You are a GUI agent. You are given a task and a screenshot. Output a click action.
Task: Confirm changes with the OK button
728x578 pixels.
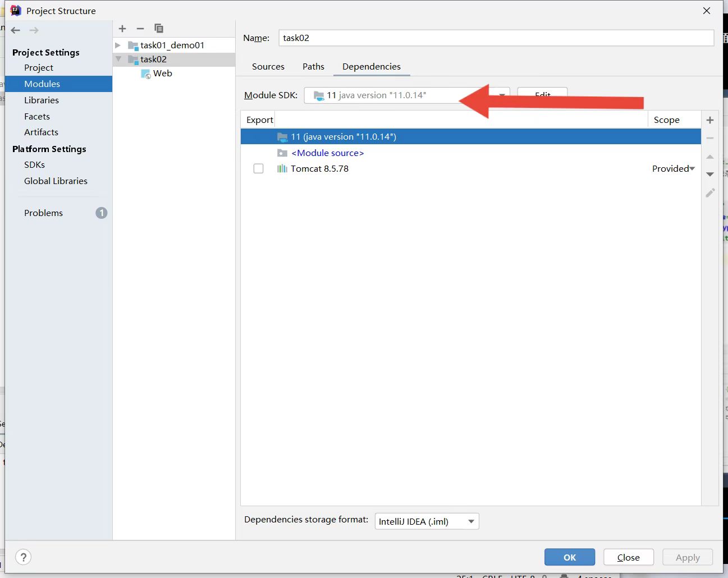coord(570,557)
